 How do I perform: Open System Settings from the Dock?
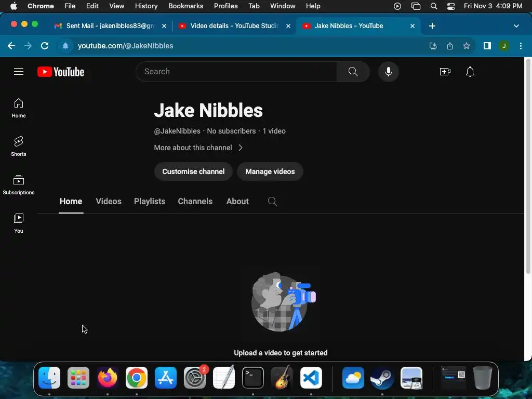[x=195, y=378]
